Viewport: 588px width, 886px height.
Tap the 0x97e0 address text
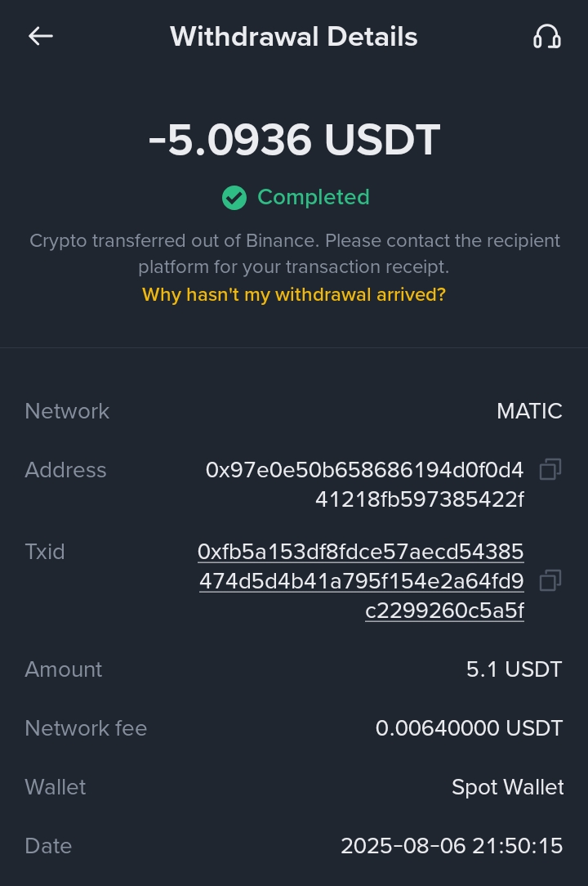click(365, 484)
